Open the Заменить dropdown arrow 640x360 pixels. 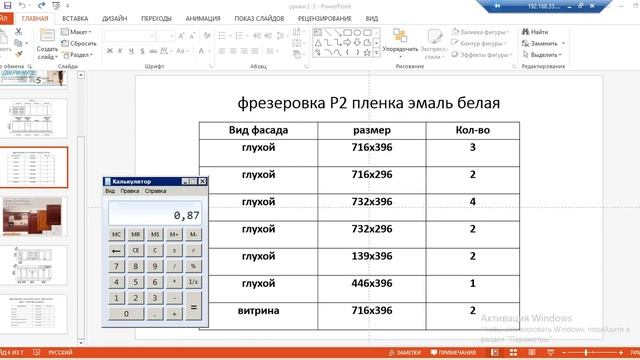(564, 43)
